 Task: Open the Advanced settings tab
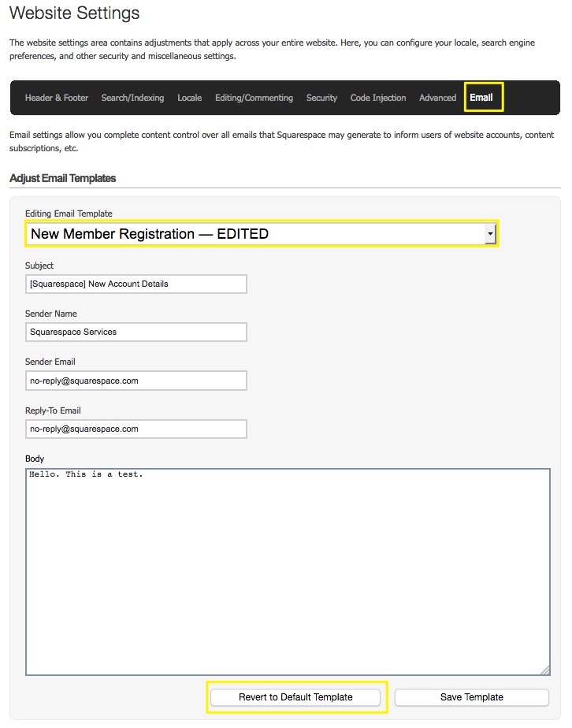[437, 98]
